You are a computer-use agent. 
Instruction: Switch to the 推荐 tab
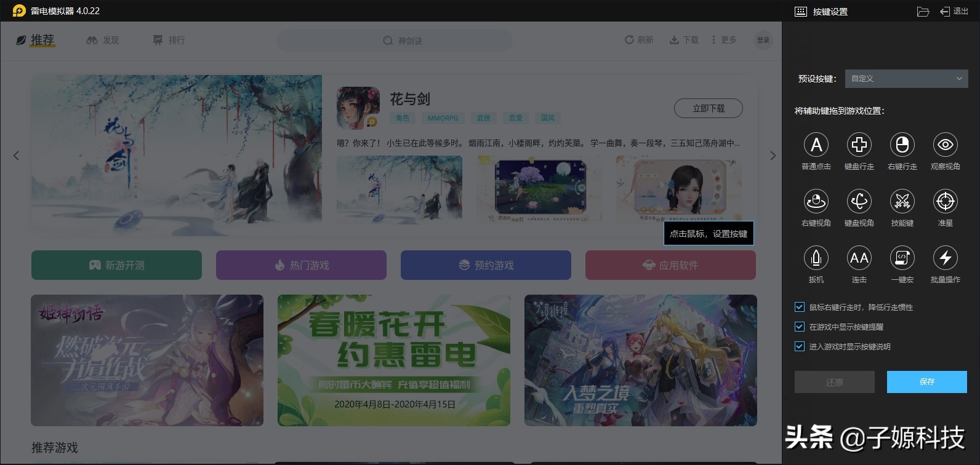(x=36, y=40)
